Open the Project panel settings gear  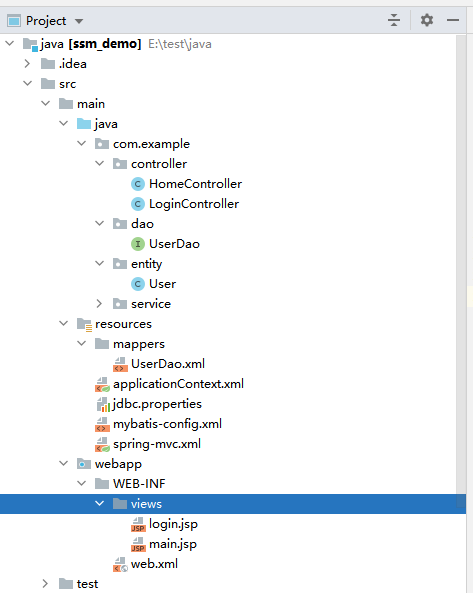pyautogui.click(x=427, y=20)
